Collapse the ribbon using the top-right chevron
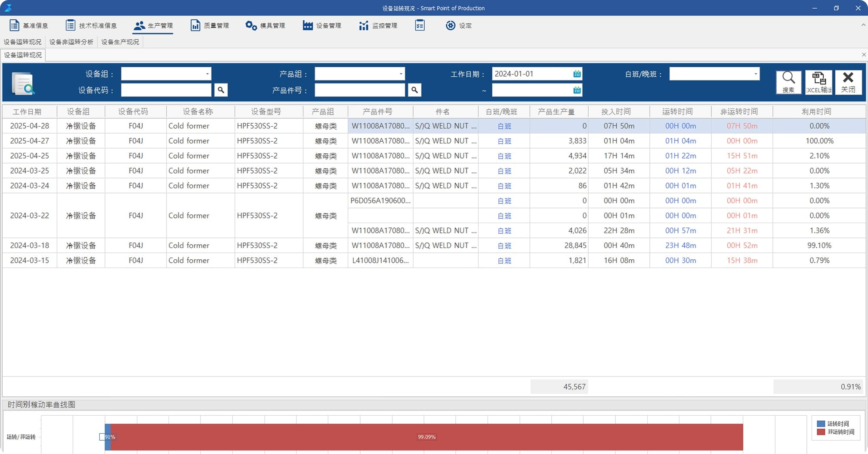 coord(863,25)
